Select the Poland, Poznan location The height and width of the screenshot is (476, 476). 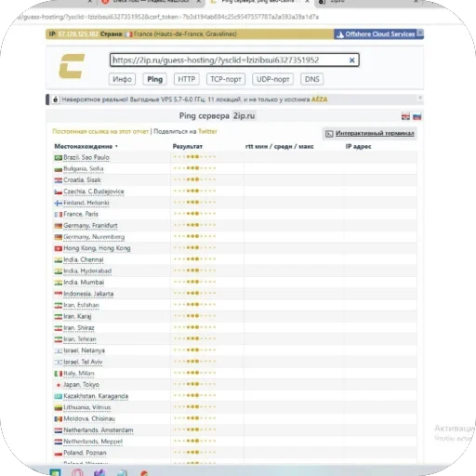(85, 453)
